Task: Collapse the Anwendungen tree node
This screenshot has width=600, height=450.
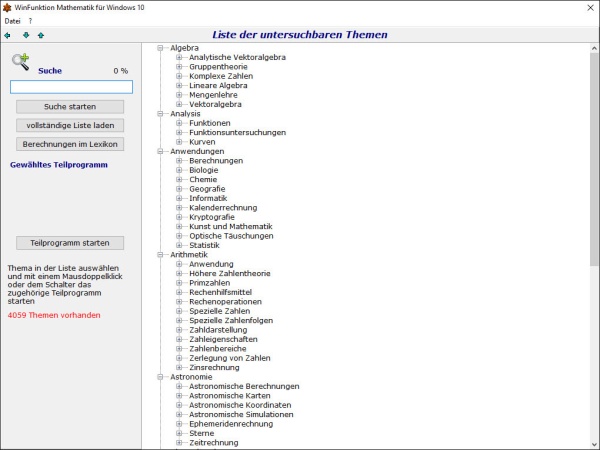Action: tap(160, 151)
